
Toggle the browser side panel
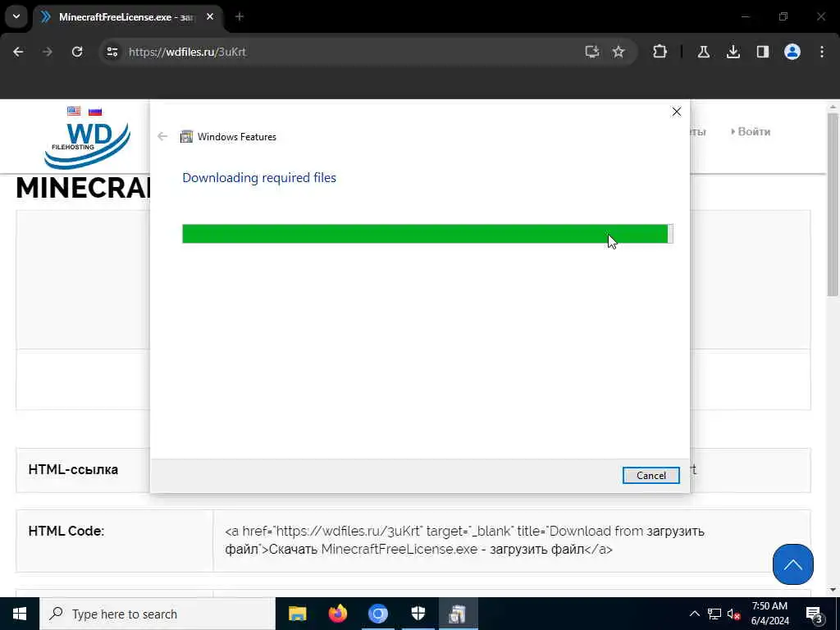[763, 52]
